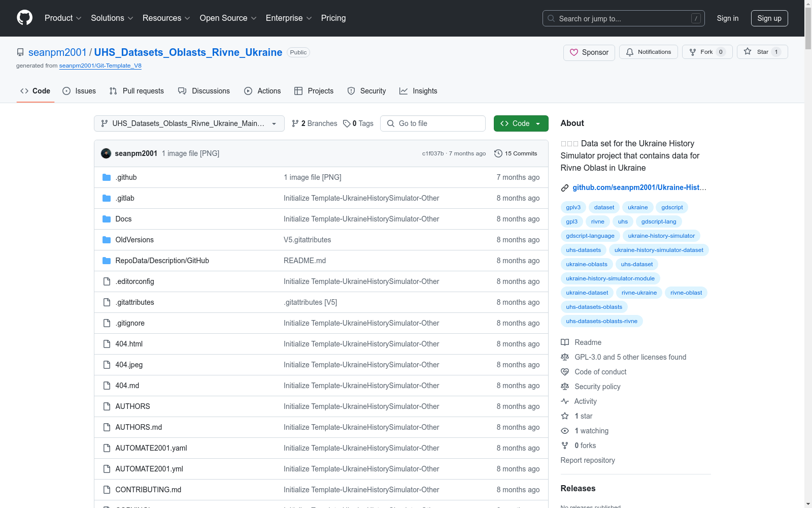Open the .gitignore file
This screenshot has width=812, height=508.
(x=130, y=323)
